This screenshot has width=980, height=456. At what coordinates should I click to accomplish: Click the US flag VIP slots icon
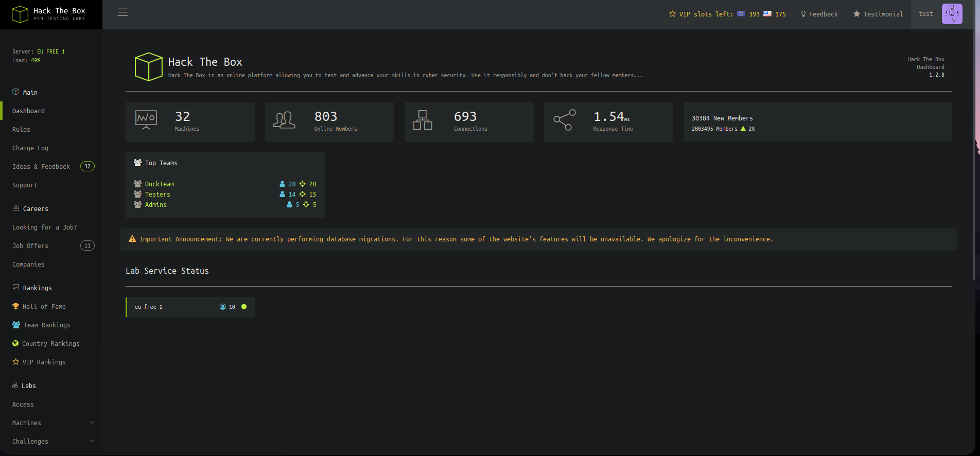tap(767, 14)
